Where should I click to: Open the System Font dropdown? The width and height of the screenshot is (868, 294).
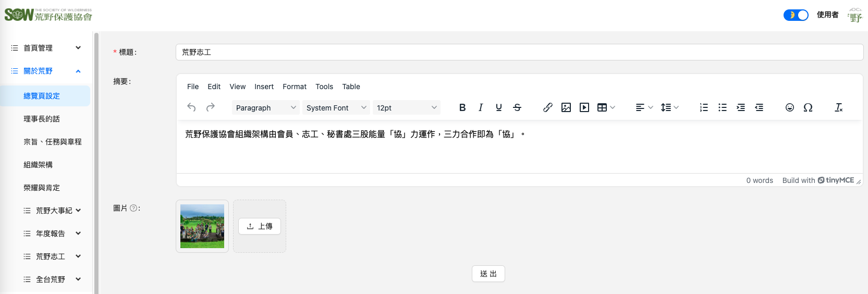click(336, 108)
